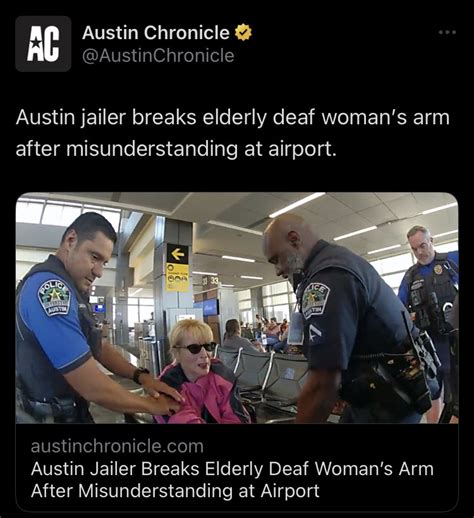Click the black watch on officer's wrist

coord(141,374)
